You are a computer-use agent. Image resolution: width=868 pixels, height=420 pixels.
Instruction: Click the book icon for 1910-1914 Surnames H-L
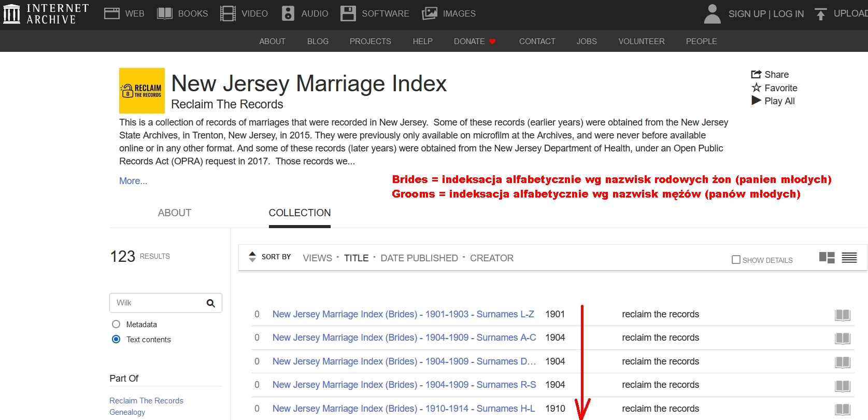pyautogui.click(x=843, y=409)
